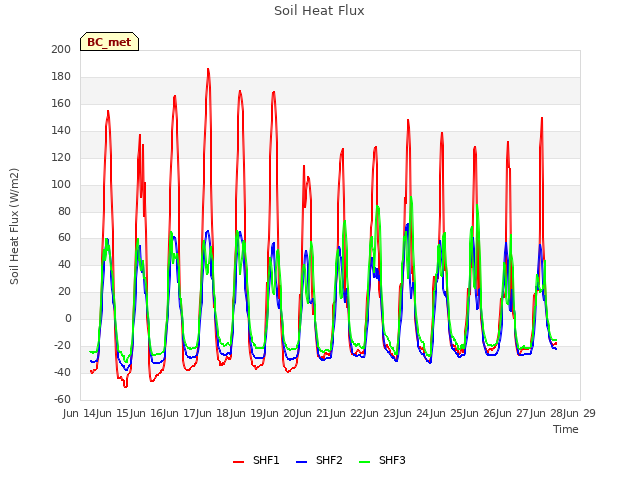Click the 200 y-axis tick label
640x480 pixels.
point(61,49)
